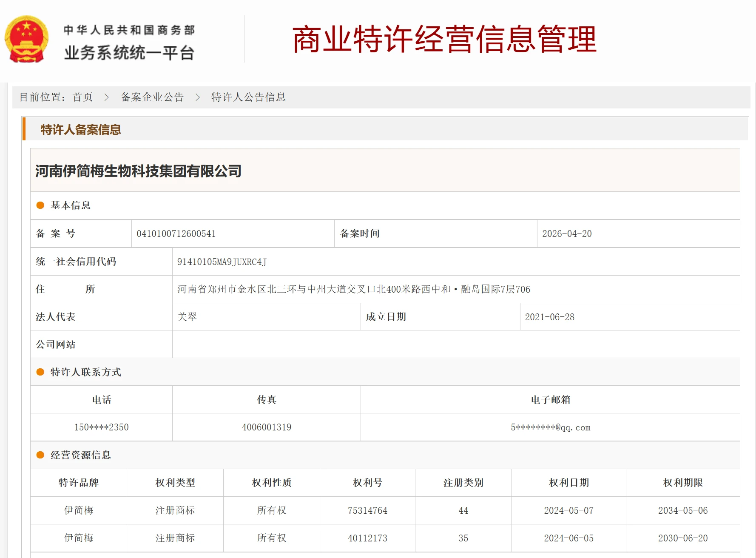Click the 权利号 column header
756x558 pixels.
pyautogui.click(x=368, y=483)
